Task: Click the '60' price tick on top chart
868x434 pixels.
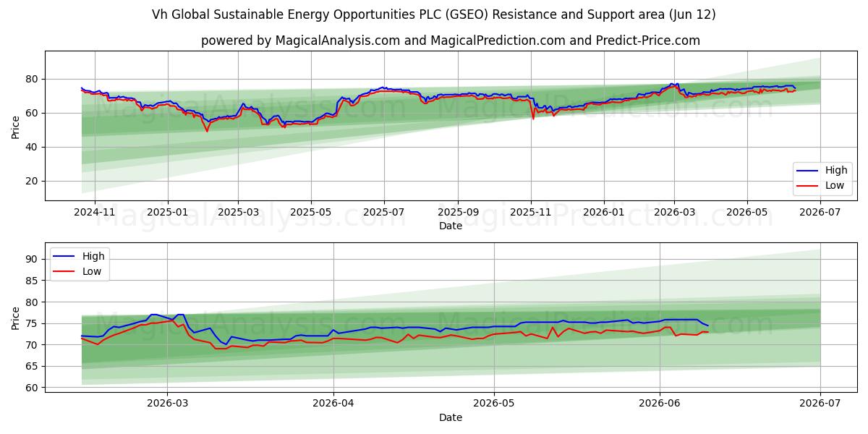Action: (33, 113)
